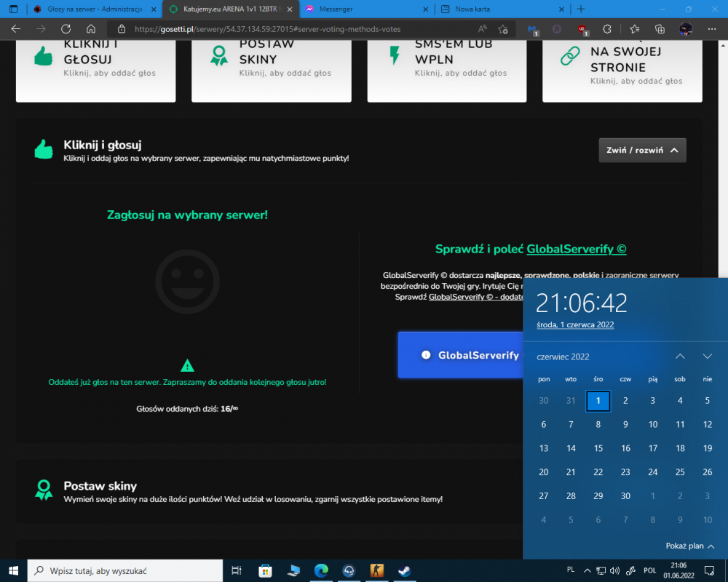Close the Nowa karta tab
Viewport: 728px width, 582px height.
561,9
